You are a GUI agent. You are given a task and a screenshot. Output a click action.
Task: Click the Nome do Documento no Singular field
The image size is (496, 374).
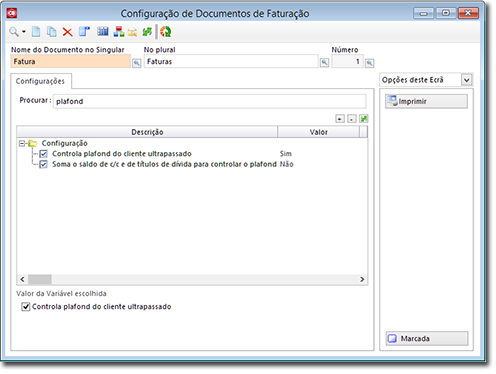click(71, 61)
